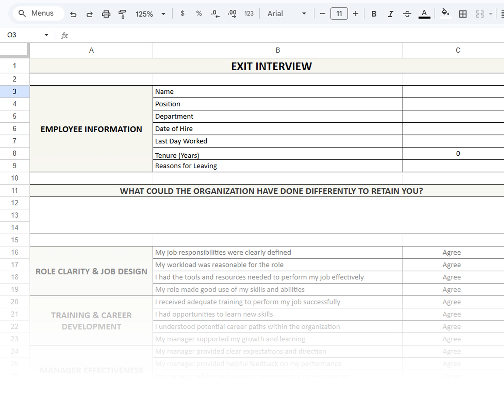Open the fill color picker
The height and width of the screenshot is (420, 504).
tap(445, 13)
